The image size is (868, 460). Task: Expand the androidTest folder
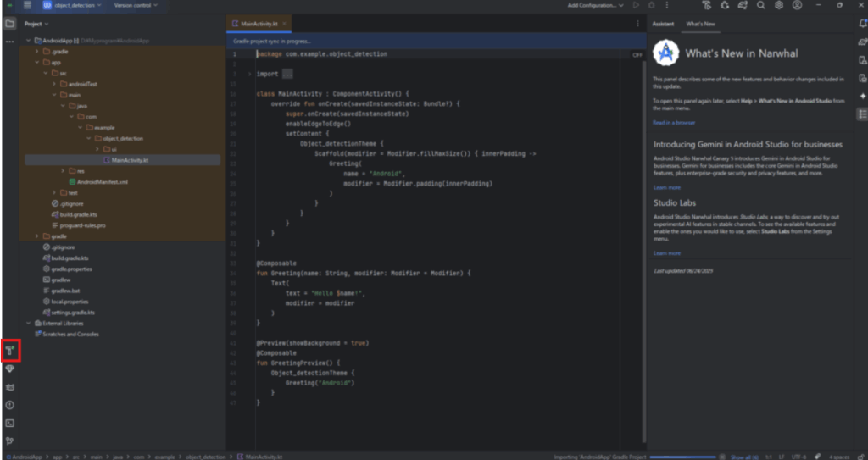(x=55, y=84)
